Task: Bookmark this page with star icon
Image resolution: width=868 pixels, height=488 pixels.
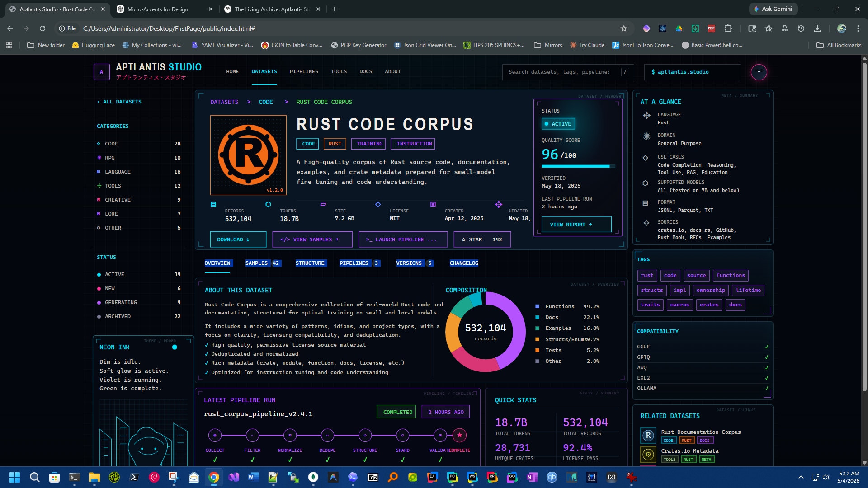Action: (624, 28)
